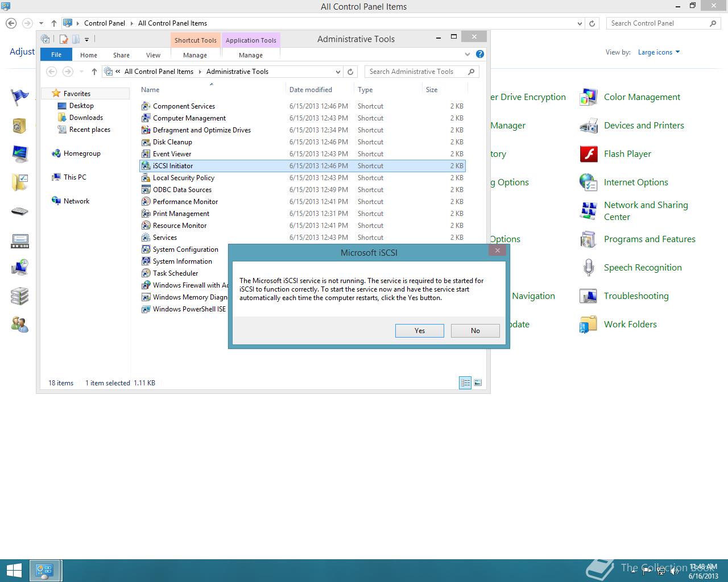Select Recent places in navigation pane

click(x=90, y=130)
